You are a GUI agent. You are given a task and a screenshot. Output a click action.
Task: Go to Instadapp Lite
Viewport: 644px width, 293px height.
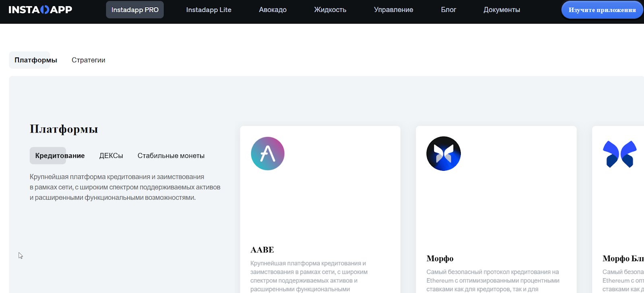click(208, 10)
